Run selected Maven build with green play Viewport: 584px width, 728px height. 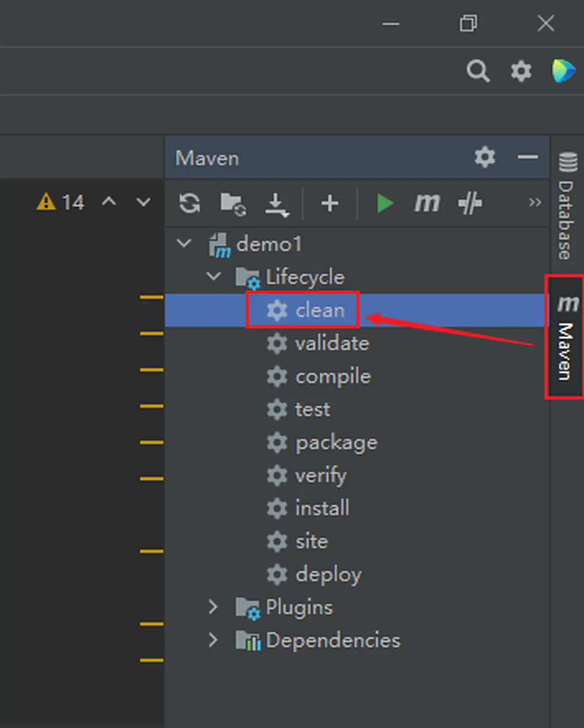[385, 203]
